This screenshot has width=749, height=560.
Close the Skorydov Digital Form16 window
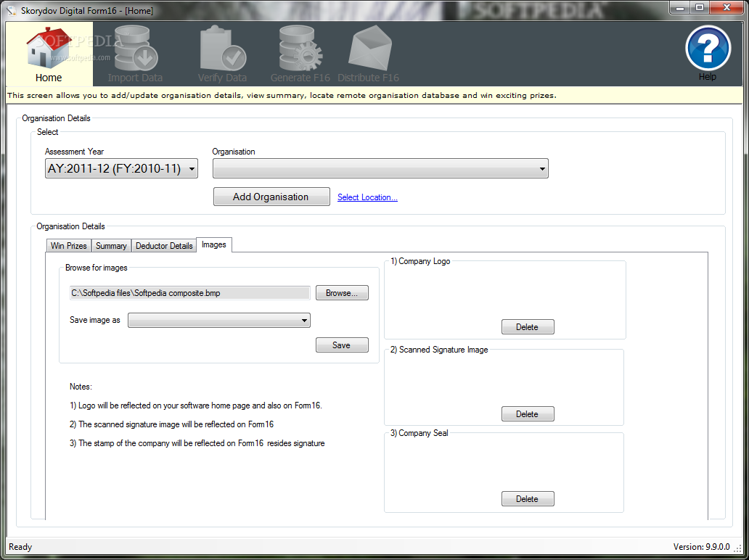coord(727,8)
